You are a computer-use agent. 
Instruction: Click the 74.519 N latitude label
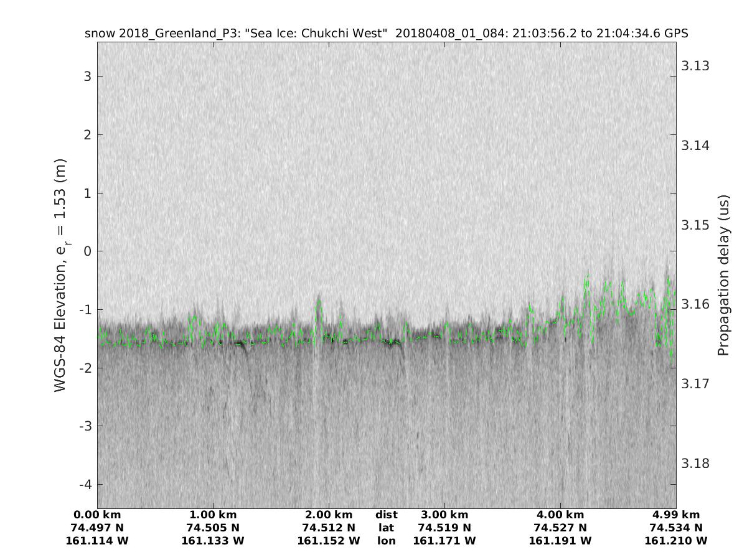point(444,528)
